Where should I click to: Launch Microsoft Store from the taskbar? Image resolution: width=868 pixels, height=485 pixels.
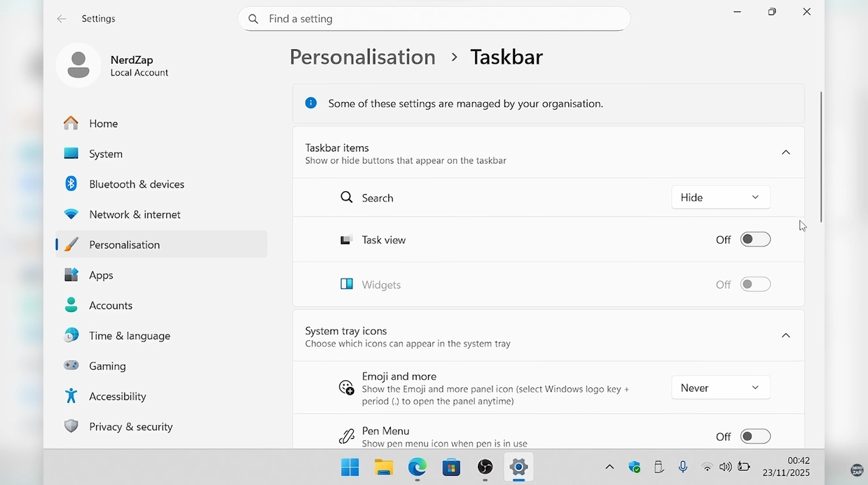pyautogui.click(x=451, y=467)
